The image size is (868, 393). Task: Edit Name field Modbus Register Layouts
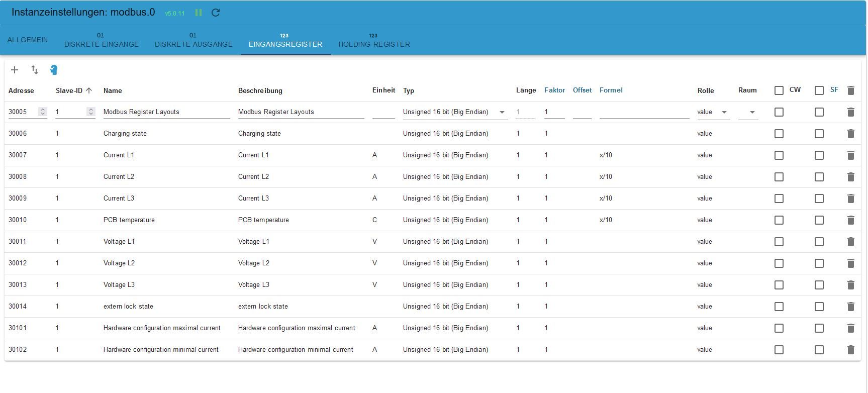(x=167, y=112)
